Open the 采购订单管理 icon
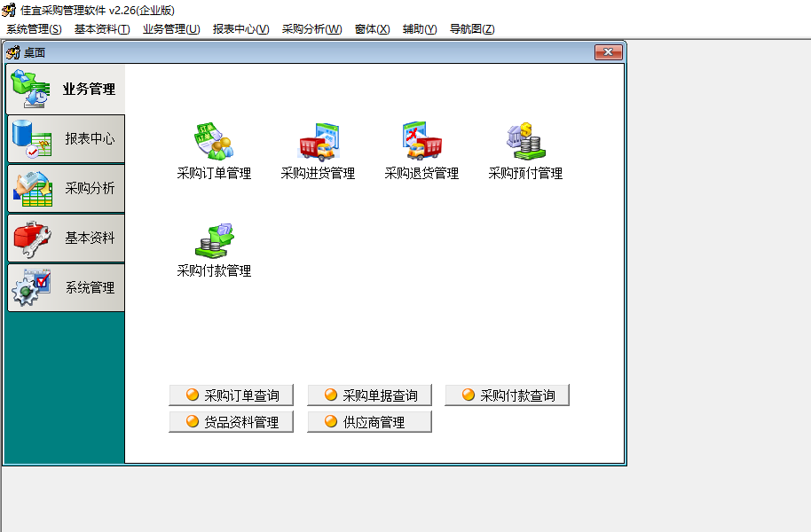The width and height of the screenshot is (811, 532). pos(214,141)
